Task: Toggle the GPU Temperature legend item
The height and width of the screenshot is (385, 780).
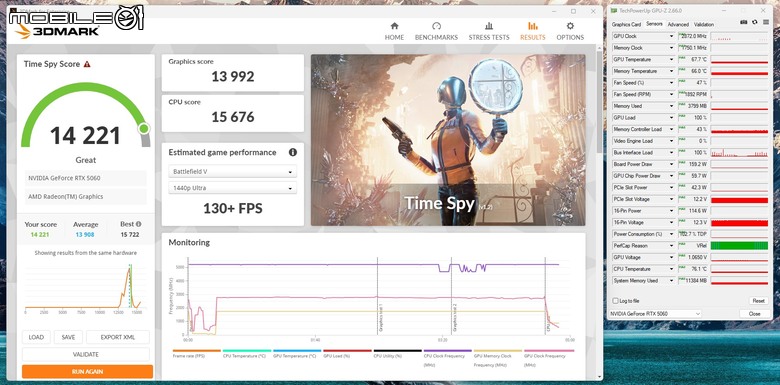Action: pyautogui.click(x=297, y=354)
